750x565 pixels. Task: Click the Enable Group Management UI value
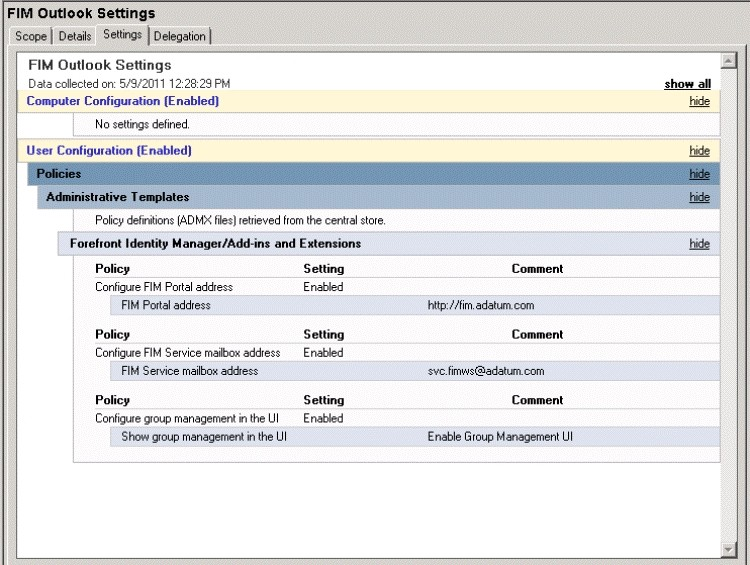coord(500,436)
